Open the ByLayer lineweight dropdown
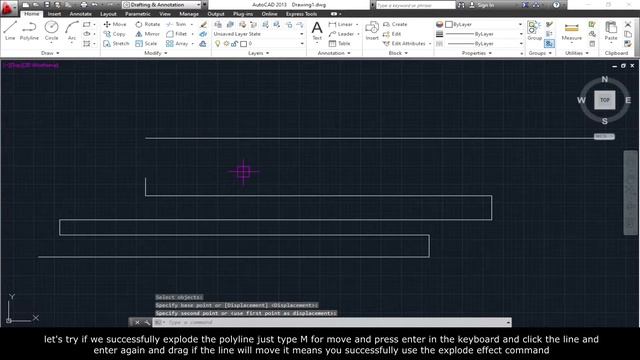Viewport: 640px width, 360px height. pos(484,34)
